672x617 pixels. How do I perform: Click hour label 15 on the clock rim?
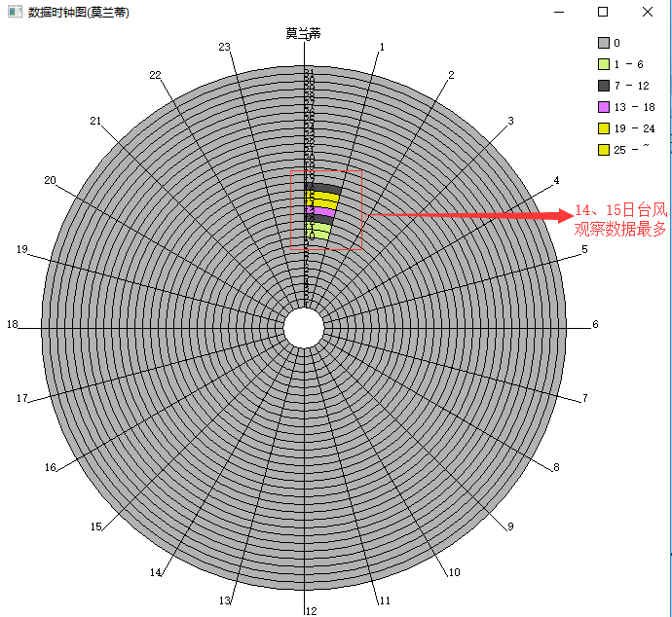coord(96,526)
